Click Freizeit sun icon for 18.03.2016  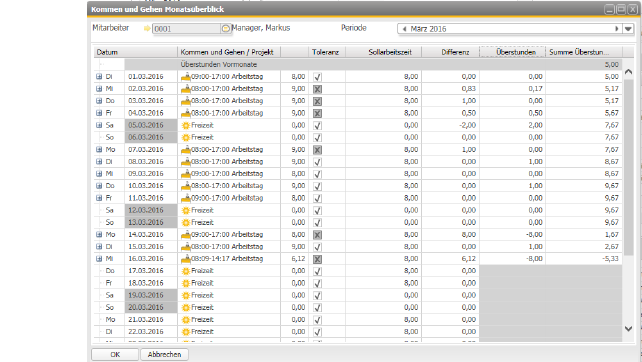186,283
